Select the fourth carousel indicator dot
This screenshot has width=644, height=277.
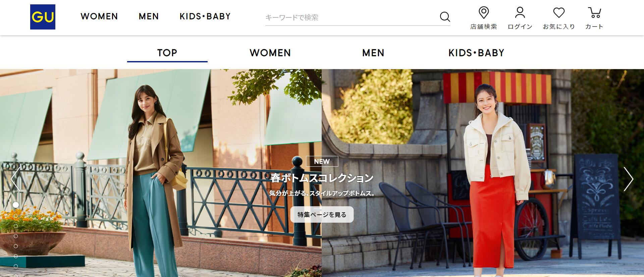[x=16, y=236]
